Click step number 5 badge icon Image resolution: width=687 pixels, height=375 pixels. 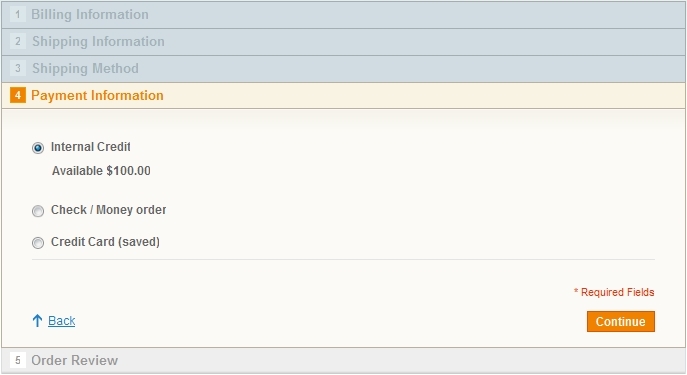(x=18, y=361)
